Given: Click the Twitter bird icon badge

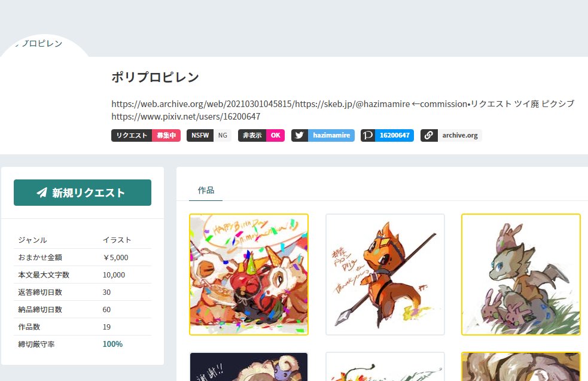Looking at the screenshot, I should tap(299, 135).
